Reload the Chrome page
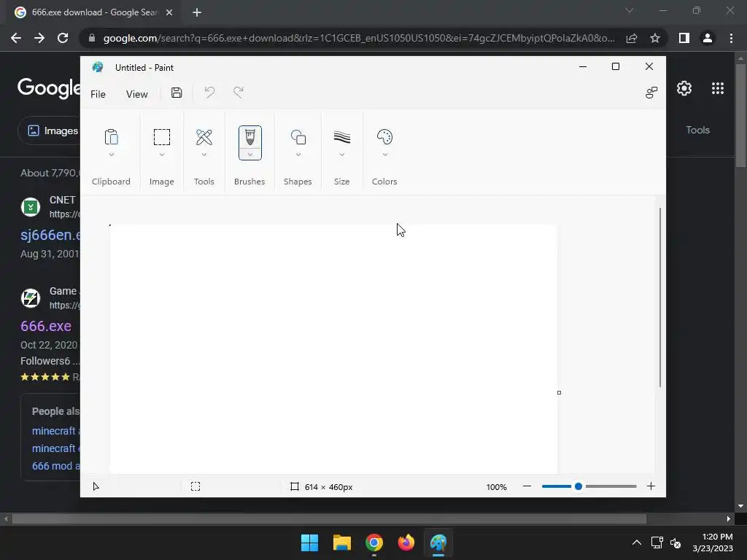Viewport: 747px width, 560px height. tap(63, 38)
